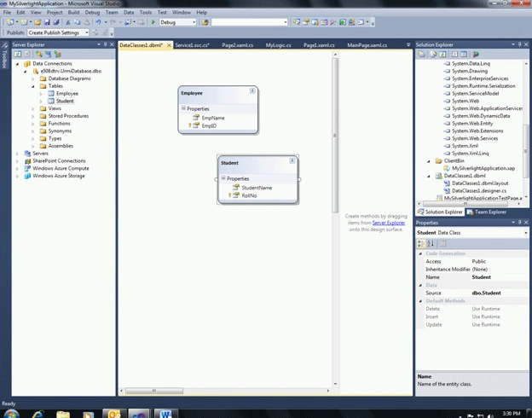Collapse the Tables folder node

tap(33, 86)
